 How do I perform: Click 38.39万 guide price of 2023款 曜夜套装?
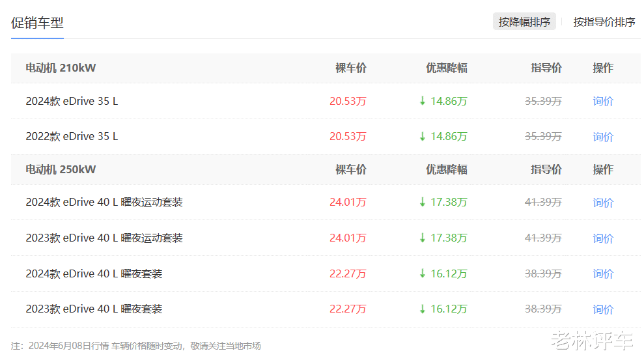(x=543, y=309)
